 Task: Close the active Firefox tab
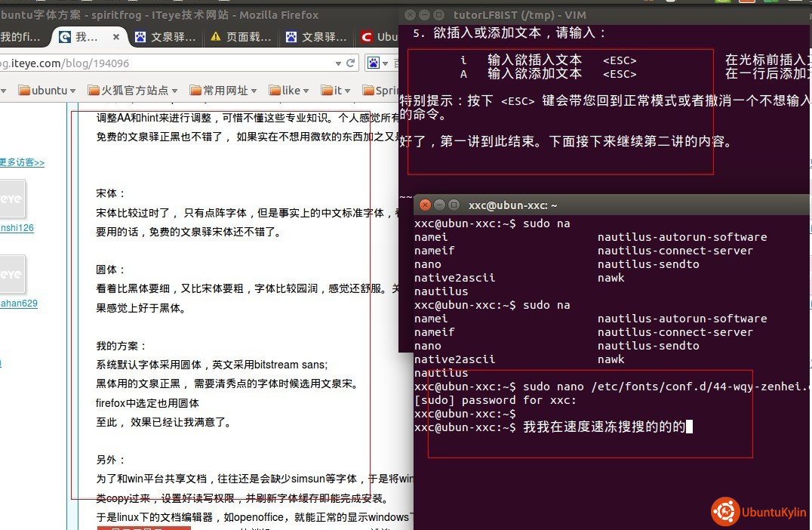pos(115,37)
